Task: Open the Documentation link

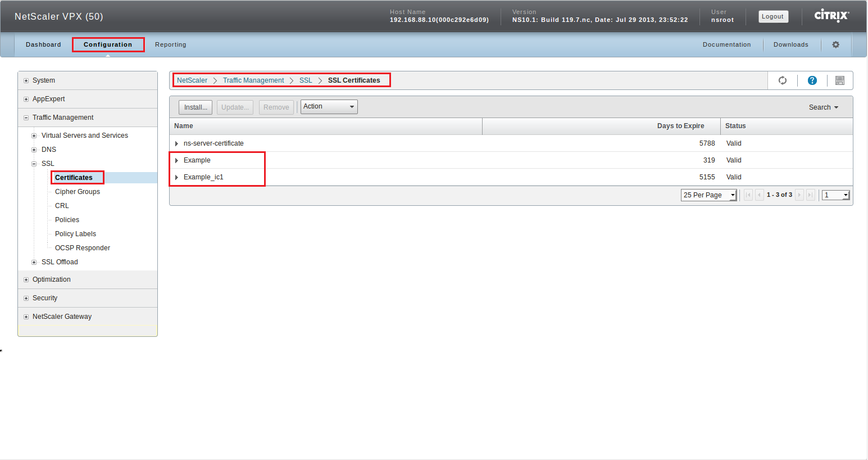Action: click(x=726, y=44)
